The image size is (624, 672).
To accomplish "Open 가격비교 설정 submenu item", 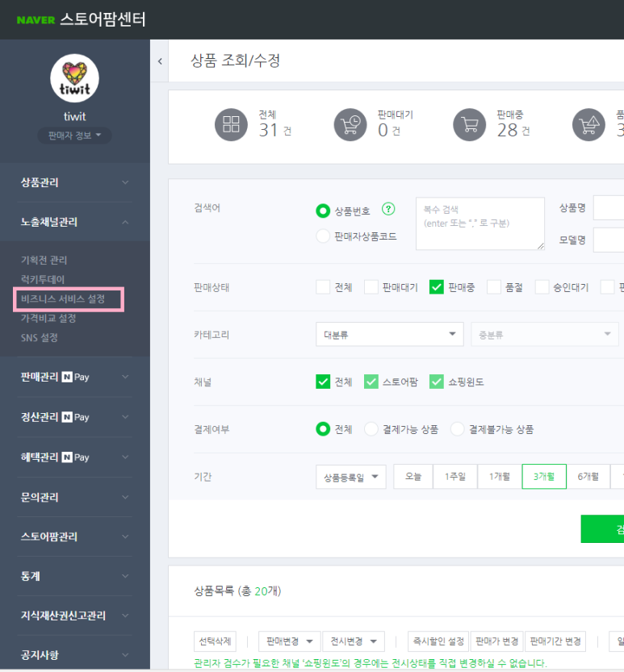I will tap(48, 318).
